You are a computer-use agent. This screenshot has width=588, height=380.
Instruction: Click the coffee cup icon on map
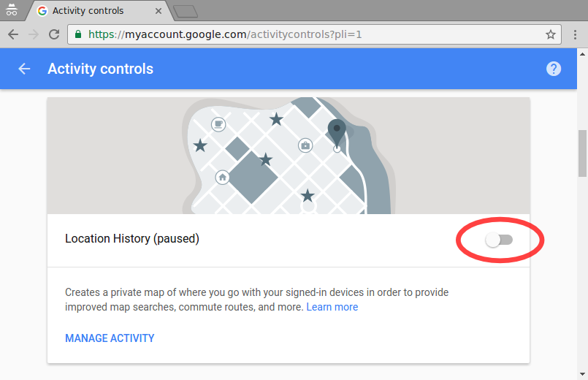[218, 124]
